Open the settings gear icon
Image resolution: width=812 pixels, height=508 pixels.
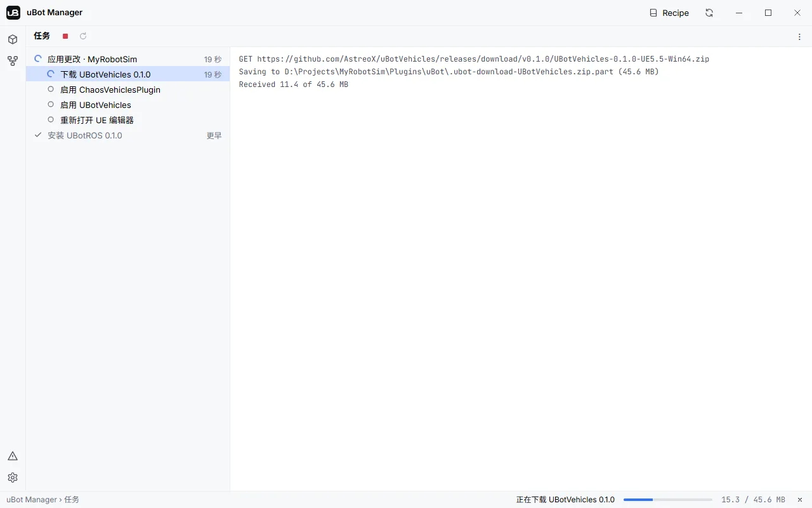(x=13, y=478)
